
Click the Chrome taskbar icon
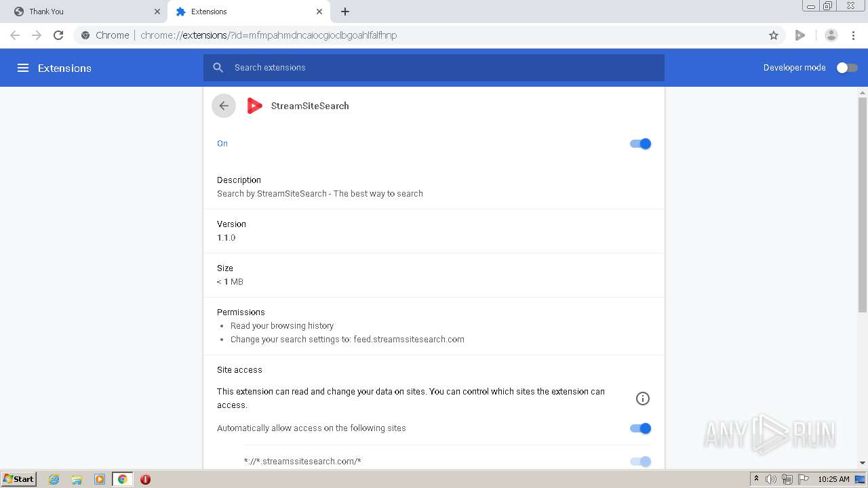(122, 479)
